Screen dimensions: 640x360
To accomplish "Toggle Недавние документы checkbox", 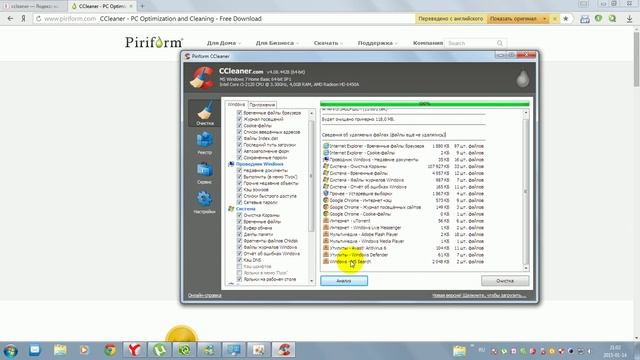I will tap(240, 170).
